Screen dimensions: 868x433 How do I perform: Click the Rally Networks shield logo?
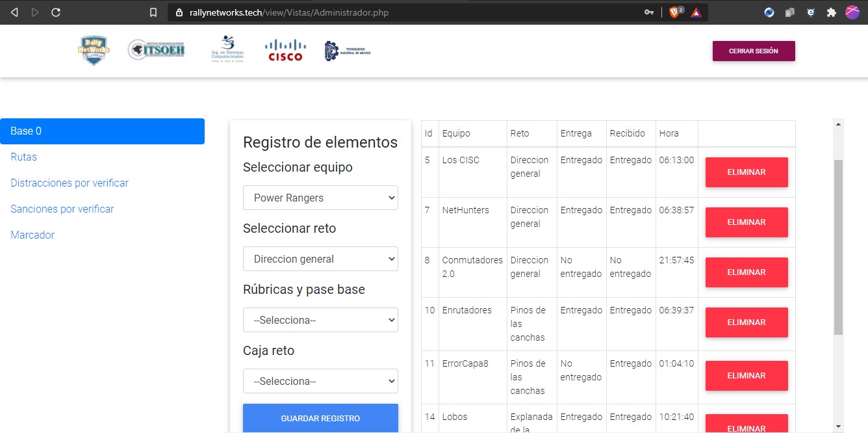[x=94, y=51]
